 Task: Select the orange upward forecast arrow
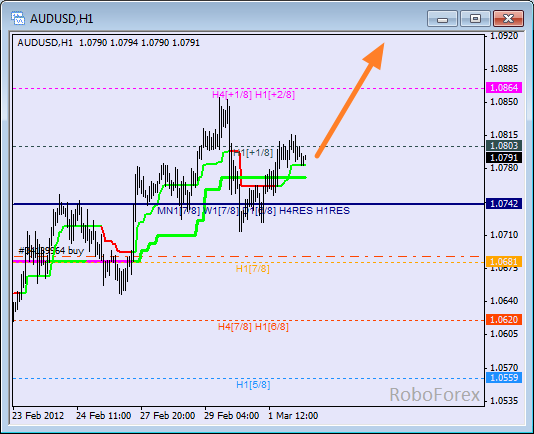pyautogui.click(x=350, y=100)
